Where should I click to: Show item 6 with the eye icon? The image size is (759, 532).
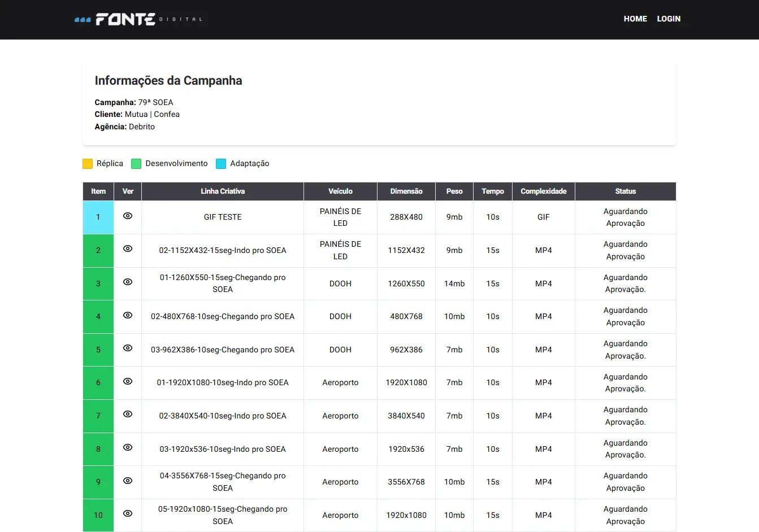[x=128, y=381]
